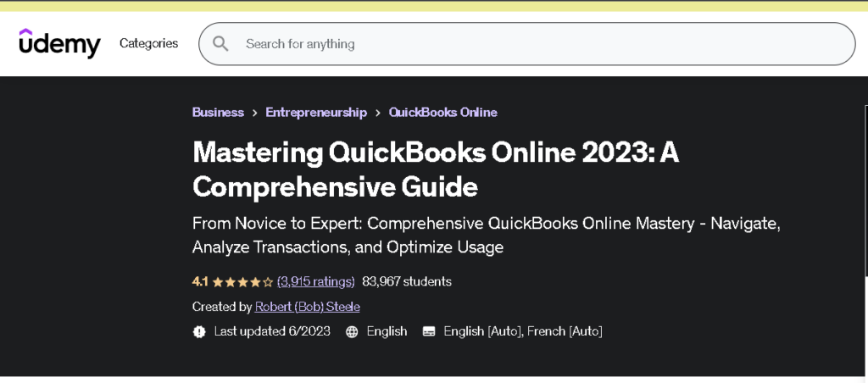Open the Udemy logo home link

(x=60, y=43)
